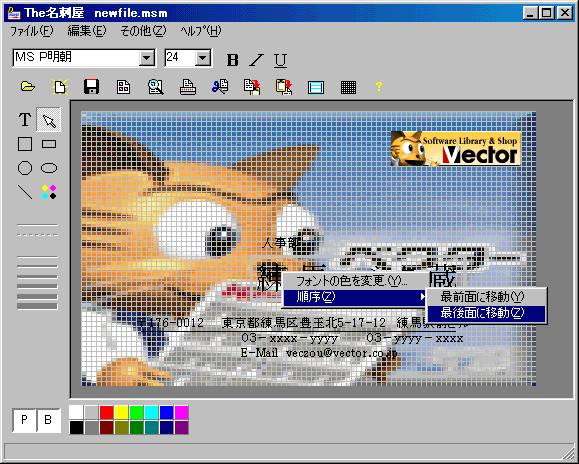The width and height of the screenshot is (579, 464).
Task: Select the Text tool (T icon)
Action: pyautogui.click(x=25, y=120)
